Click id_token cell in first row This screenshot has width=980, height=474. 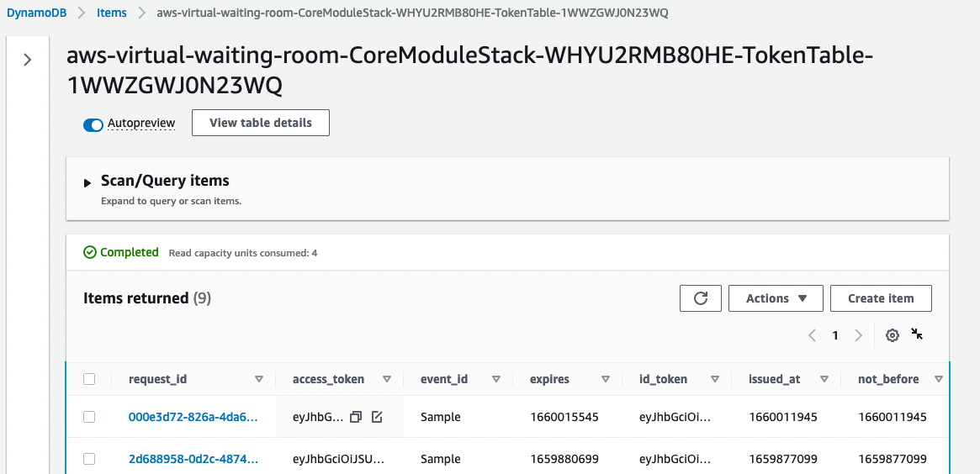click(x=675, y=417)
